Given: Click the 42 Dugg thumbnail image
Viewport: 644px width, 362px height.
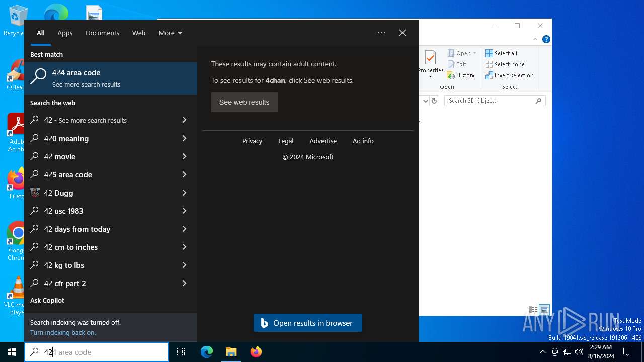Looking at the screenshot, I should 35,193.
